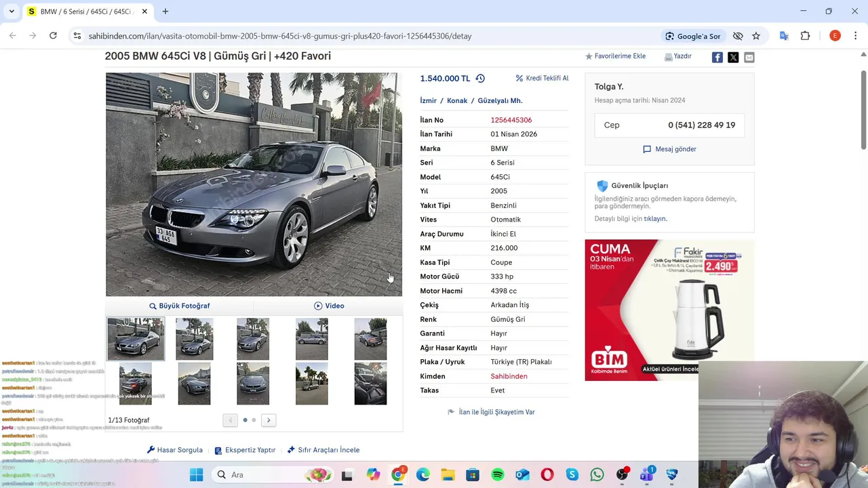Screen dimensions: 868x488
Task: Send message via Mesaj gönder
Action: pyautogui.click(x=669, y=149)
